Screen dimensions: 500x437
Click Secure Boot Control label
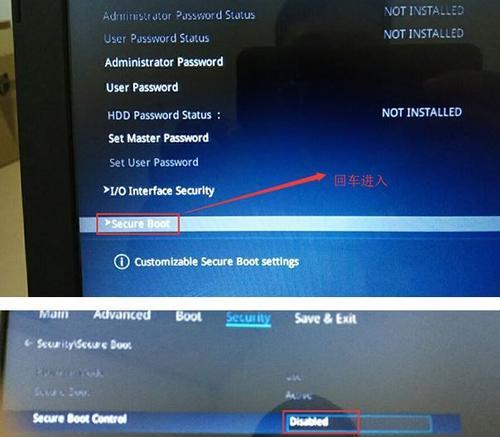point(80,418)
